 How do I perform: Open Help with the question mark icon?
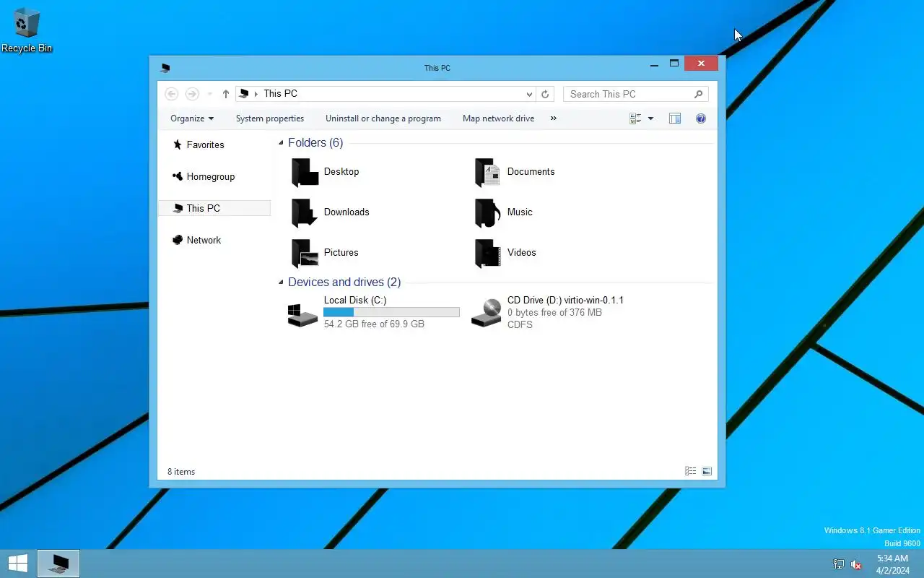click(x=701, y=118)
